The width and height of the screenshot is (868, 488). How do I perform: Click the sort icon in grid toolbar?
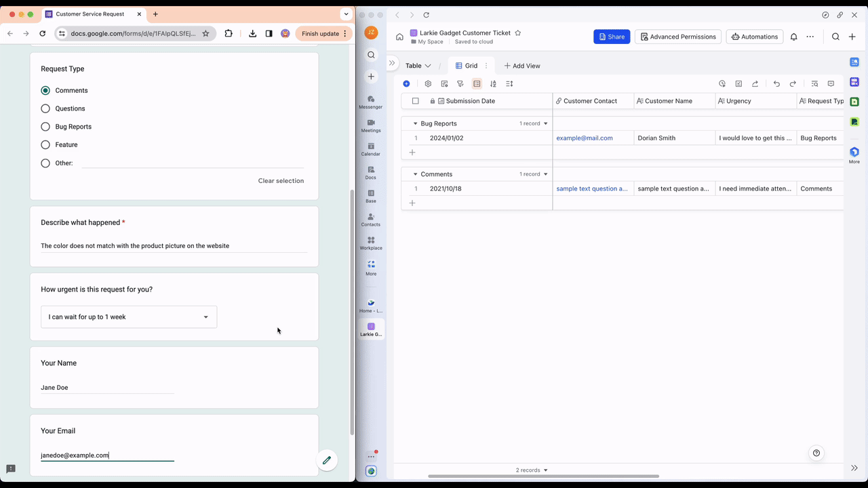[493, 84]
